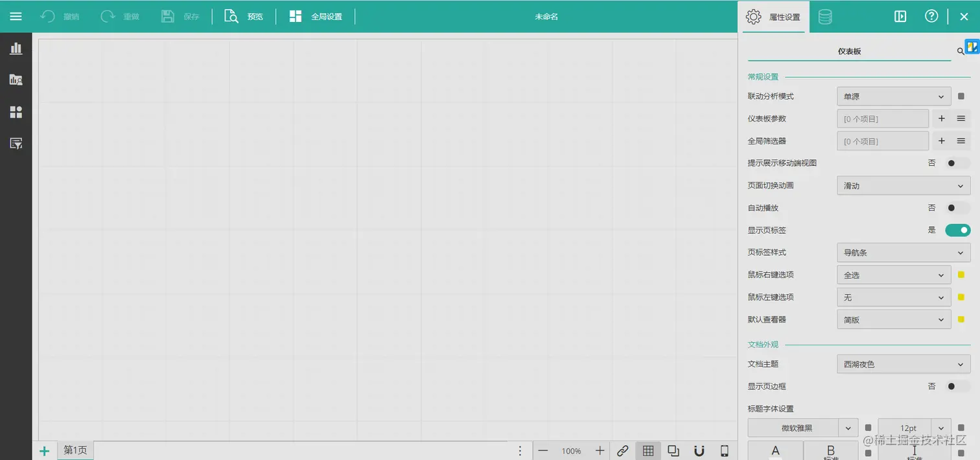The width and height of the screenshot is (980, 460).
Task: Open the 鼠标右键选项 dropdown
Action: tap(894, 275)
